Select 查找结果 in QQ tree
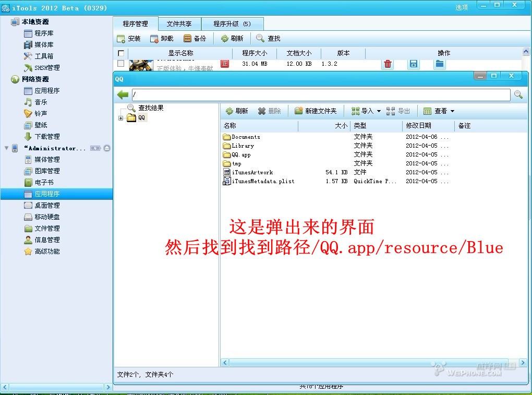 click(145, 108)
